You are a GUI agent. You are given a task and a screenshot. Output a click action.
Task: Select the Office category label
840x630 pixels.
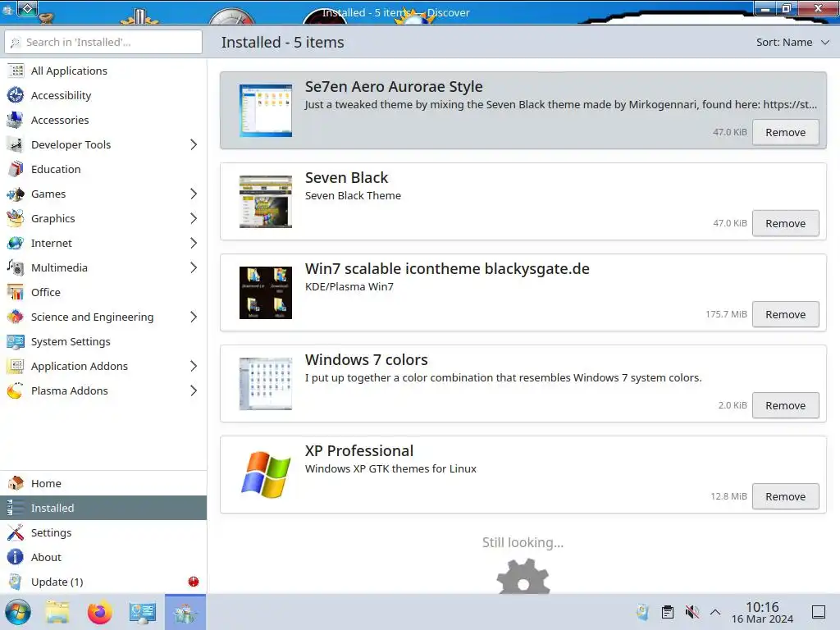point(46,293)
